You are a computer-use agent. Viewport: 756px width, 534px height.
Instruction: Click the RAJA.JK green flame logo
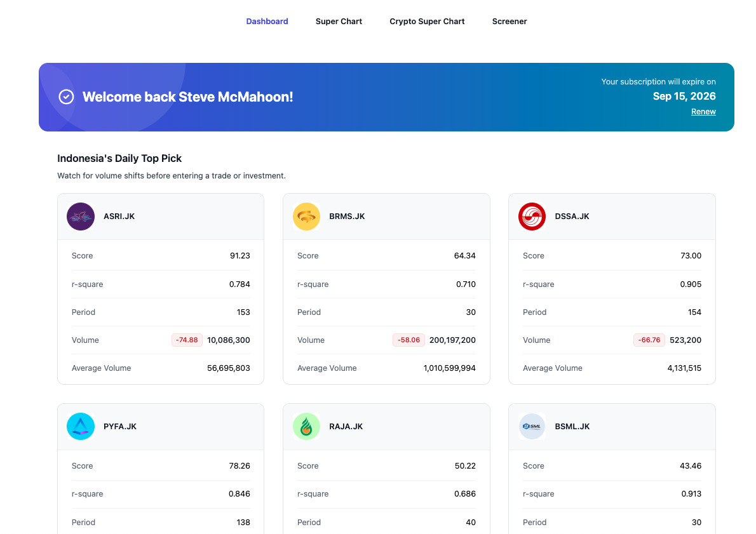[x=306, y=426]
